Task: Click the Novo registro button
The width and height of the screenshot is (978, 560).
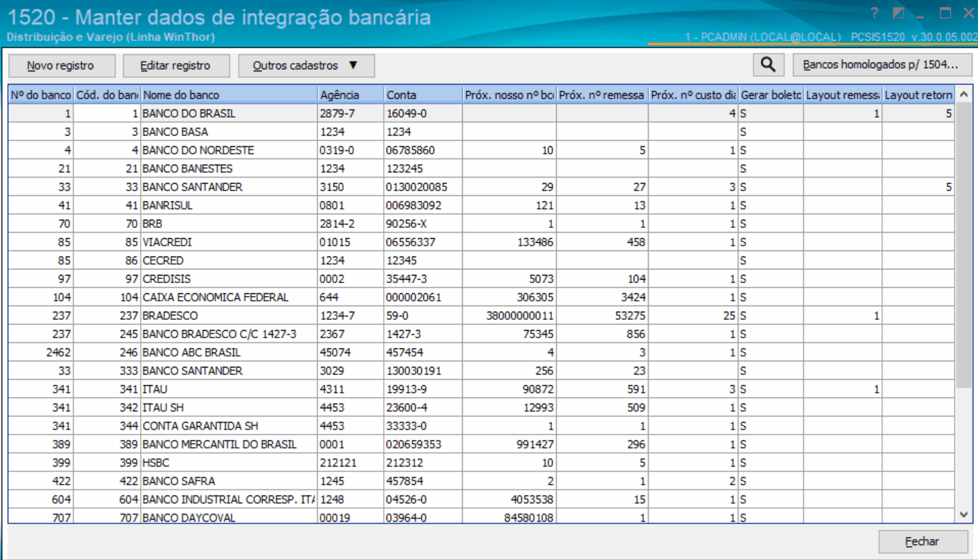Action: pyautogui.click(x=61, y=65)
